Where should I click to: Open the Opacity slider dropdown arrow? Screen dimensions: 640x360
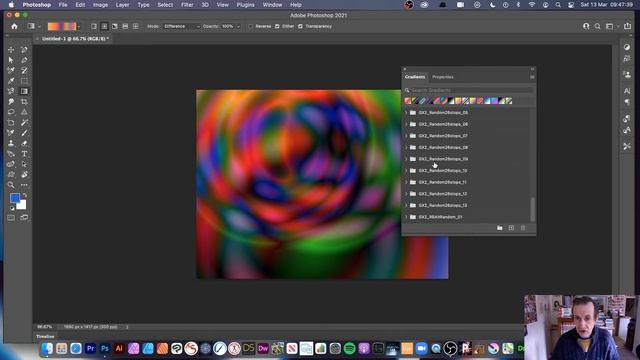point(238,27)
